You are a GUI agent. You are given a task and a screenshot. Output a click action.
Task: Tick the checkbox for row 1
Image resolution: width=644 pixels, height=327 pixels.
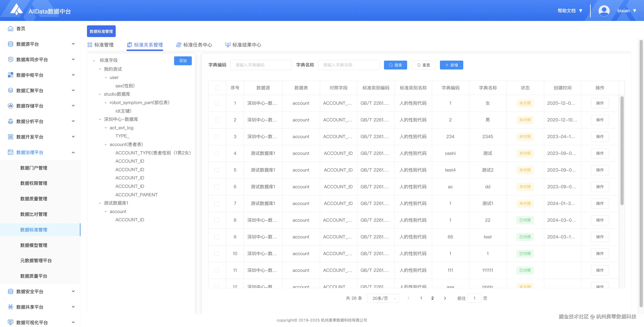coord(217,103)
